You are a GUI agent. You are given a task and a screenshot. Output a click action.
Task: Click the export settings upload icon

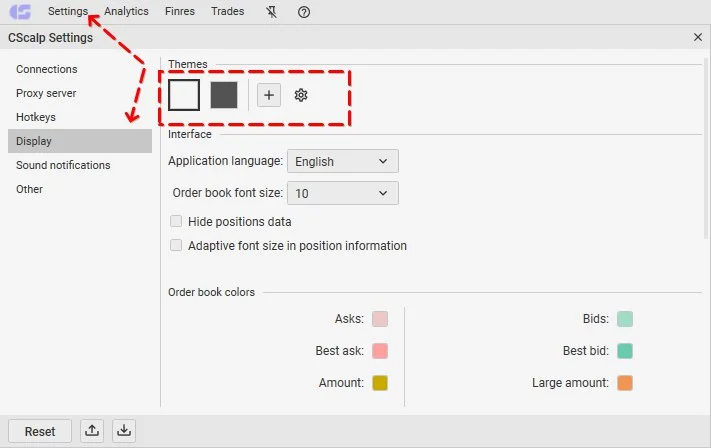[x=92, y=431]
